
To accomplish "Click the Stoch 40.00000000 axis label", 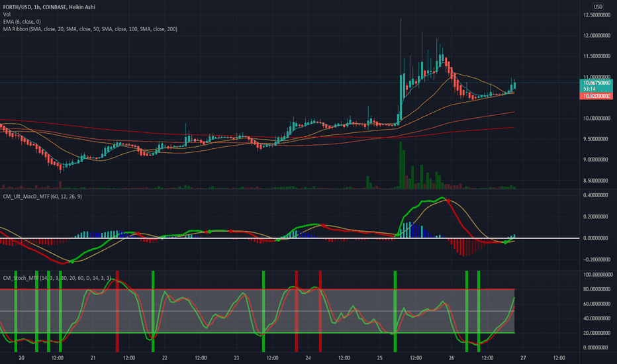I will click(x=597, y=318).
